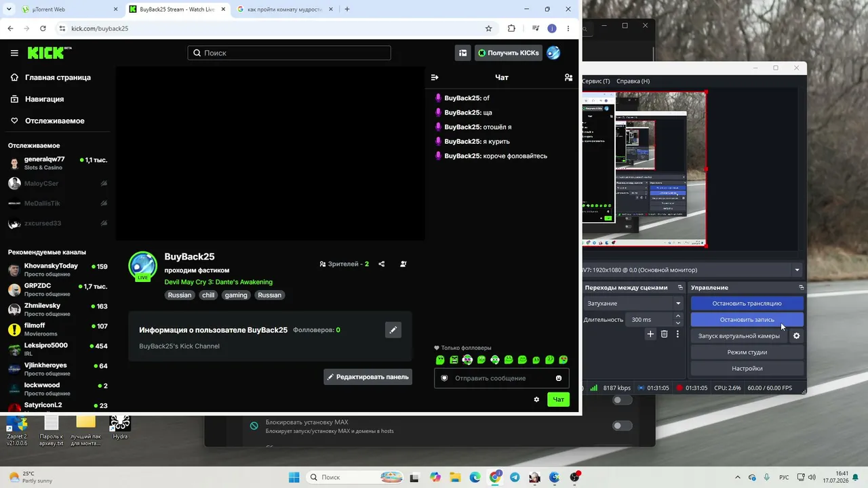Click the gaming stream tag
The height and width of the screenshot is (488, 868).
click(x=236, y=295)
